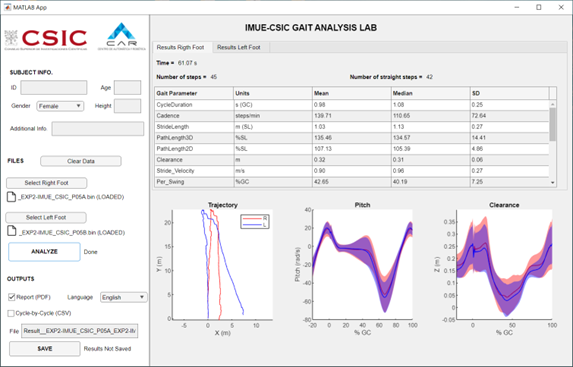
Task: Click the Height input field
Action: 127,106
